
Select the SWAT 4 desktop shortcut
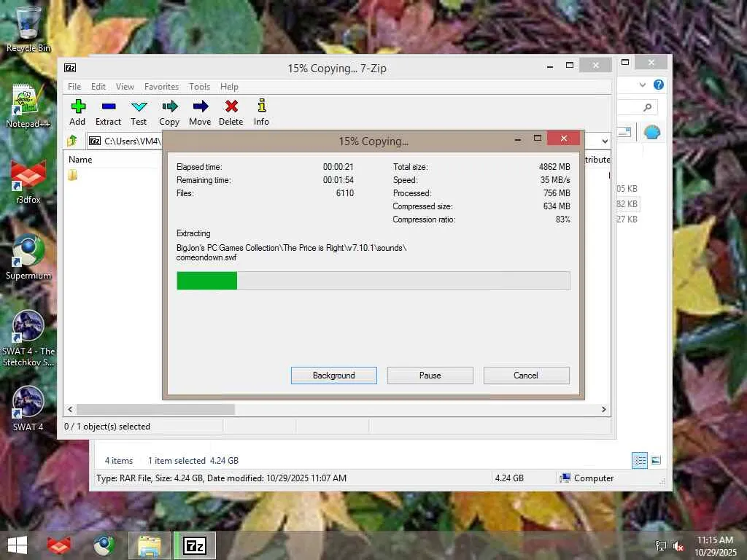coord(28,409)
